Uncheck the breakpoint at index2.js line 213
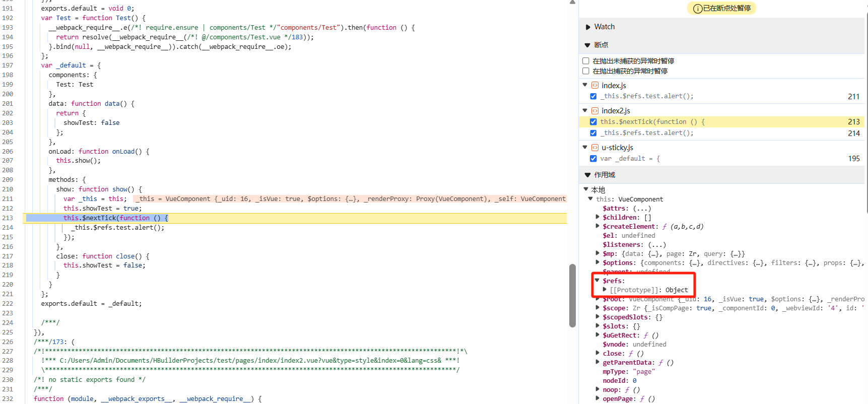868x404 pixels. [x=593, y=122]
